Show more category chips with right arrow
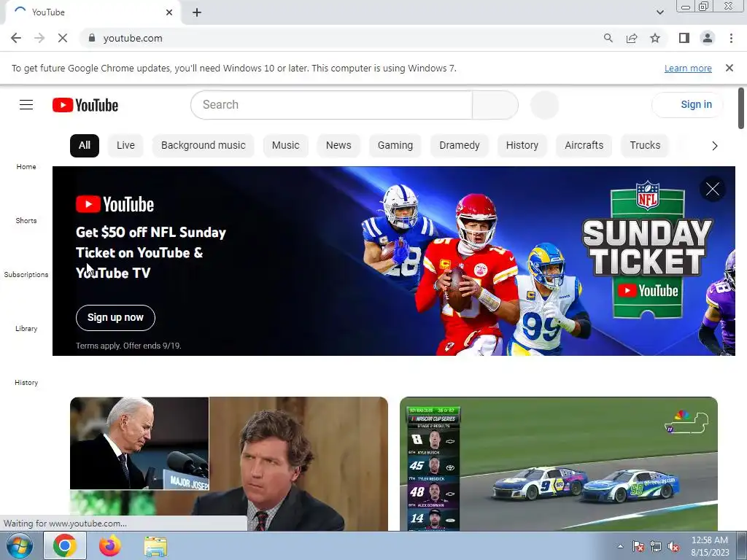This screenshot has height=560, width=747. tap(715, 146)
